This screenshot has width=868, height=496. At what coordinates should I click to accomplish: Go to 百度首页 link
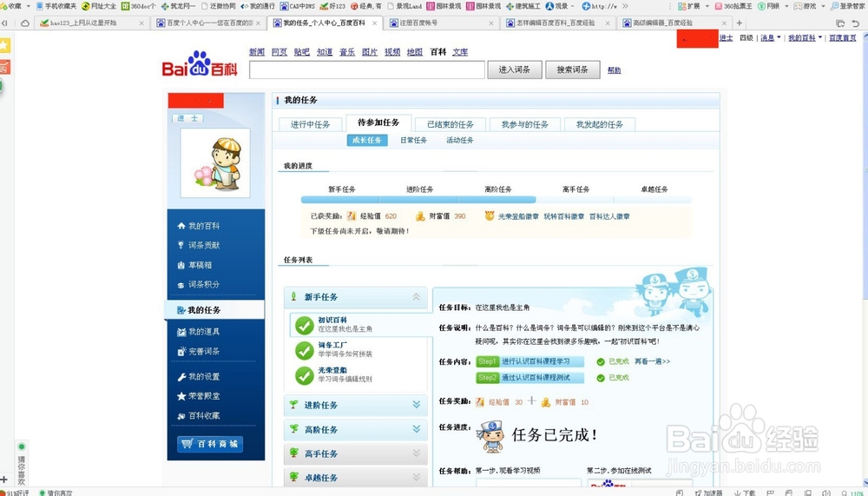point(843,37)
